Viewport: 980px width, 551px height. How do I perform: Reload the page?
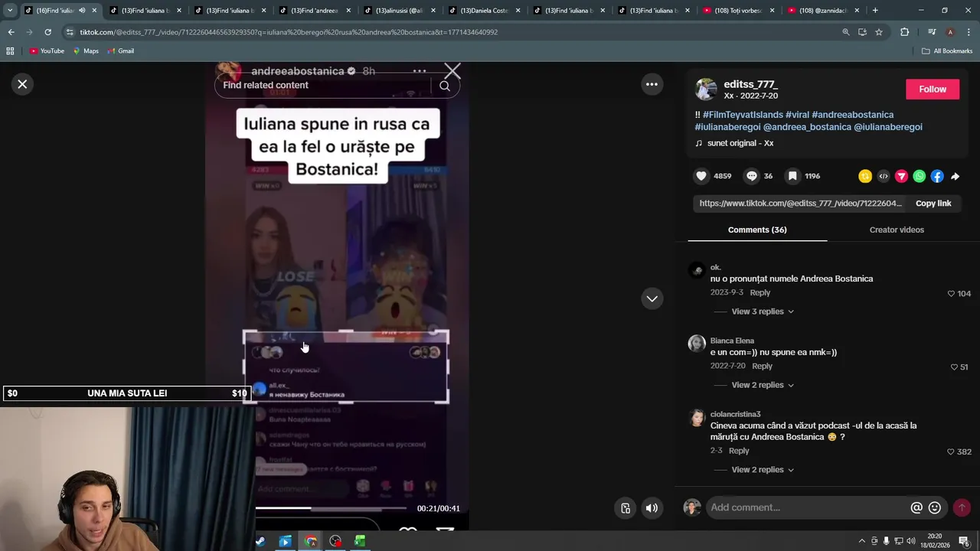click(47, 32)
